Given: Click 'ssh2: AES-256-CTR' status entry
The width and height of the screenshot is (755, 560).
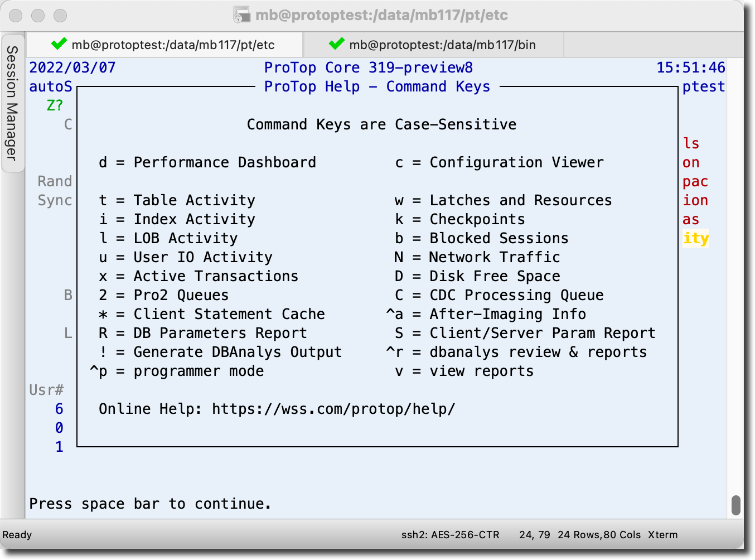Looking at the screenshot, I should click(451, 535).
